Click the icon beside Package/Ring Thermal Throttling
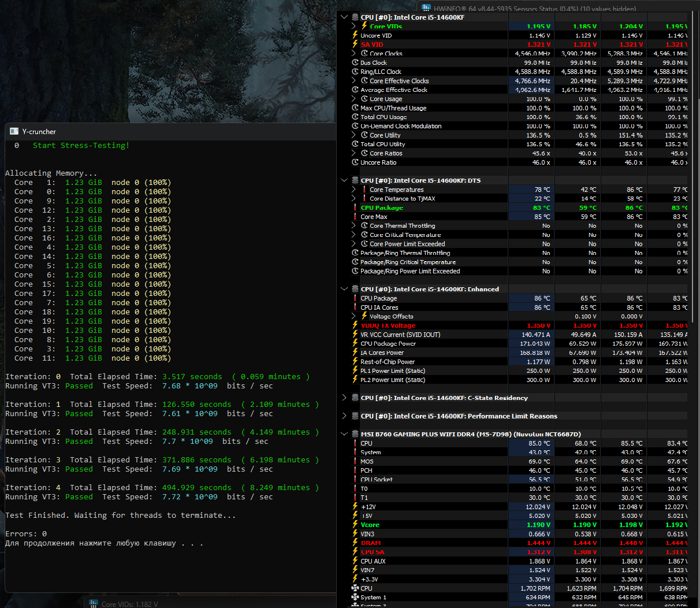Screen dimensions: 700x608 click(x=355, y=253)
